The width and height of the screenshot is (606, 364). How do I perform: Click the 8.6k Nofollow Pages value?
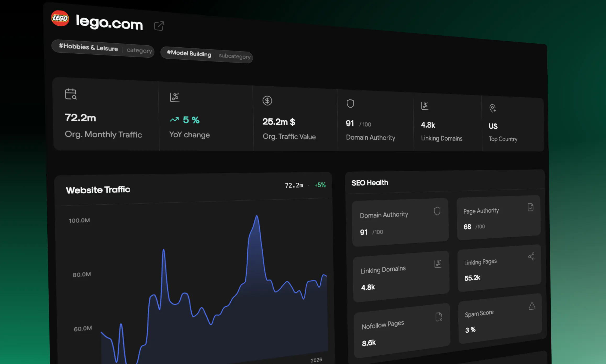point(369,343)
